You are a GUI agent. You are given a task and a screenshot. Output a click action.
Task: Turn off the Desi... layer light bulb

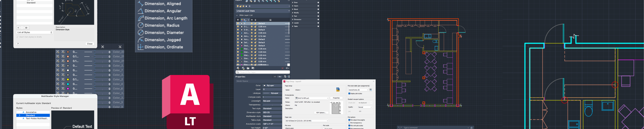pos(238,46)
